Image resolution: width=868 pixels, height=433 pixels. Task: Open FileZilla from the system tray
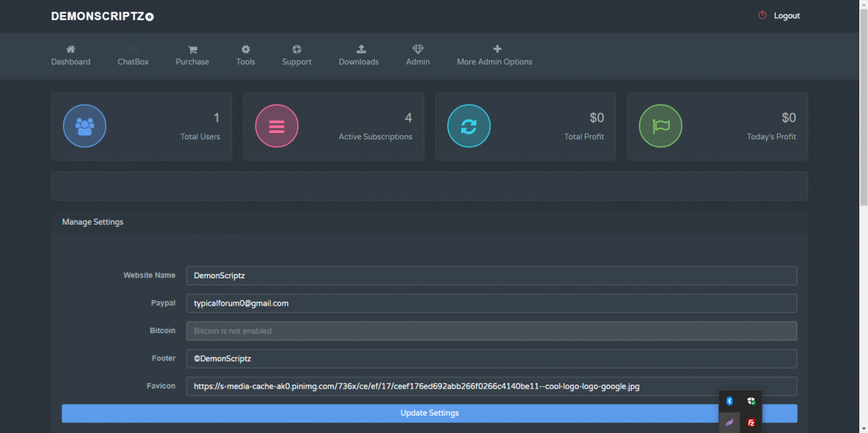[x=752, y=422]
